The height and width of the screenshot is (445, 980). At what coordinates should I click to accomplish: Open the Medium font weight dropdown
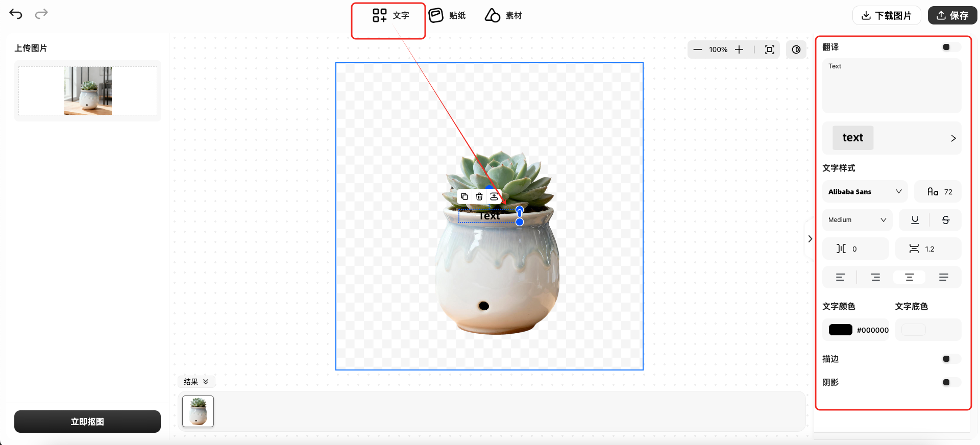[857, 220]
